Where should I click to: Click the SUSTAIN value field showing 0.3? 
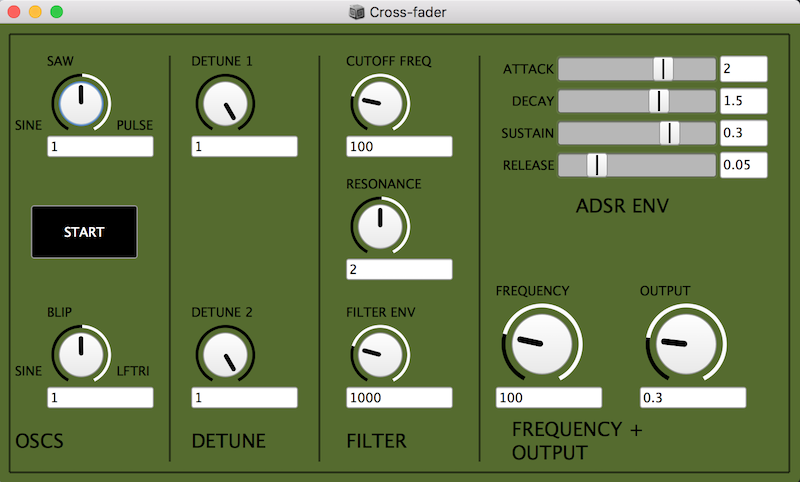(x=743, y=133)
